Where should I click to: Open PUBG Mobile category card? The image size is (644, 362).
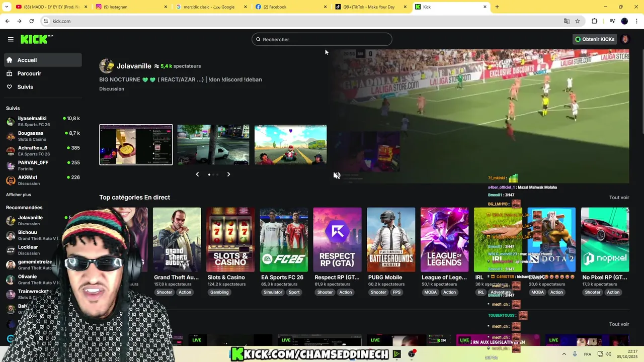391,239
